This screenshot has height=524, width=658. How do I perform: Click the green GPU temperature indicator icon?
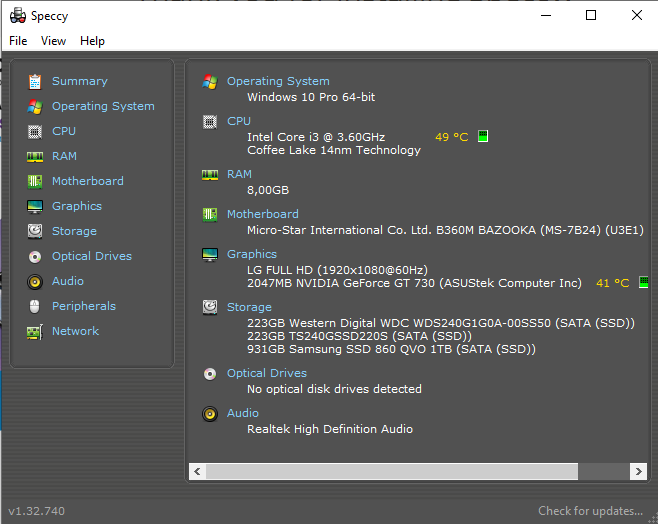[644, 282]
